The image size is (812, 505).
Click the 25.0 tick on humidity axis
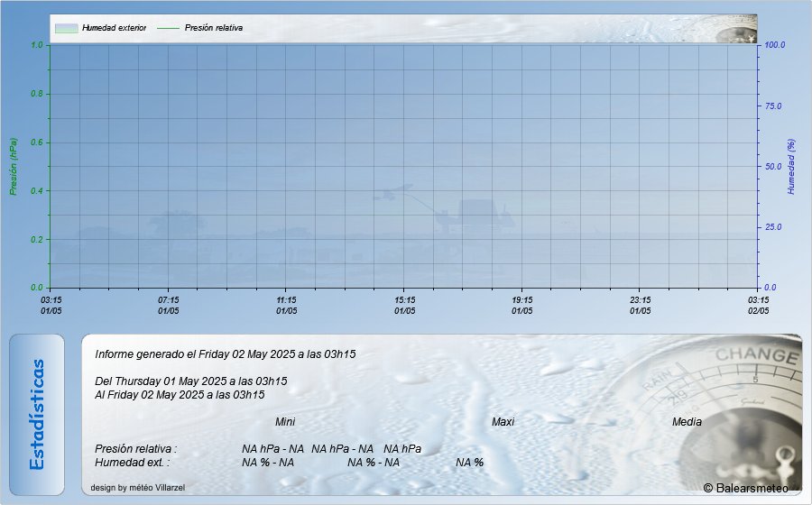point(773,227)
